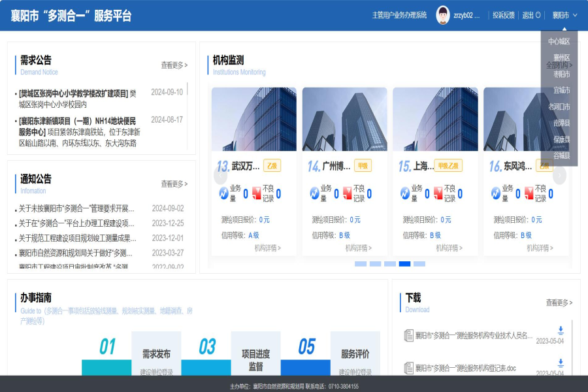
Task: Click the power icon beside 退出
Action: [538, 15]
